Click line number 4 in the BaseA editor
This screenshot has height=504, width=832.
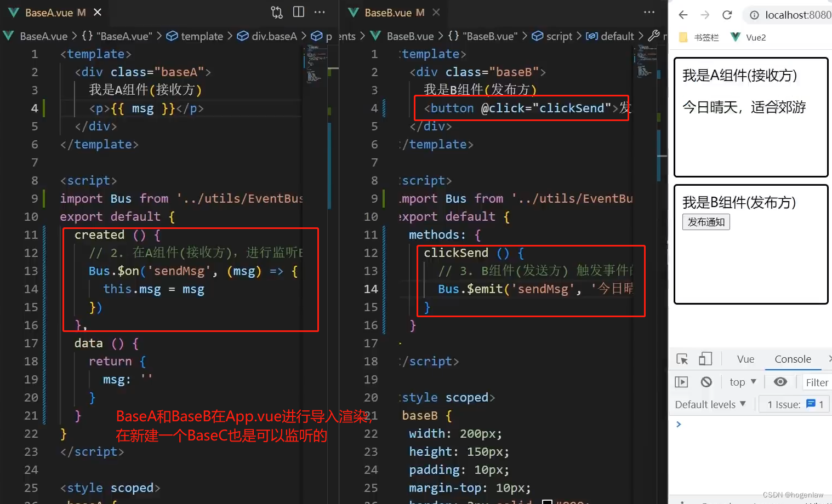[x=35, y=108]
